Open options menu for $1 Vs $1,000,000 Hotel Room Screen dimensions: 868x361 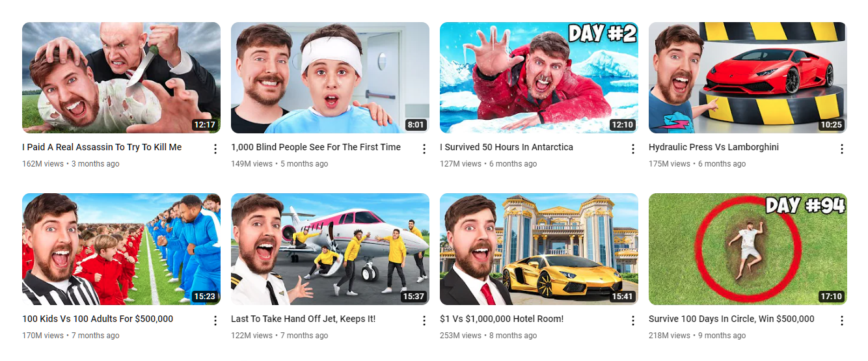pyautogui.click(x=633, y=321)
